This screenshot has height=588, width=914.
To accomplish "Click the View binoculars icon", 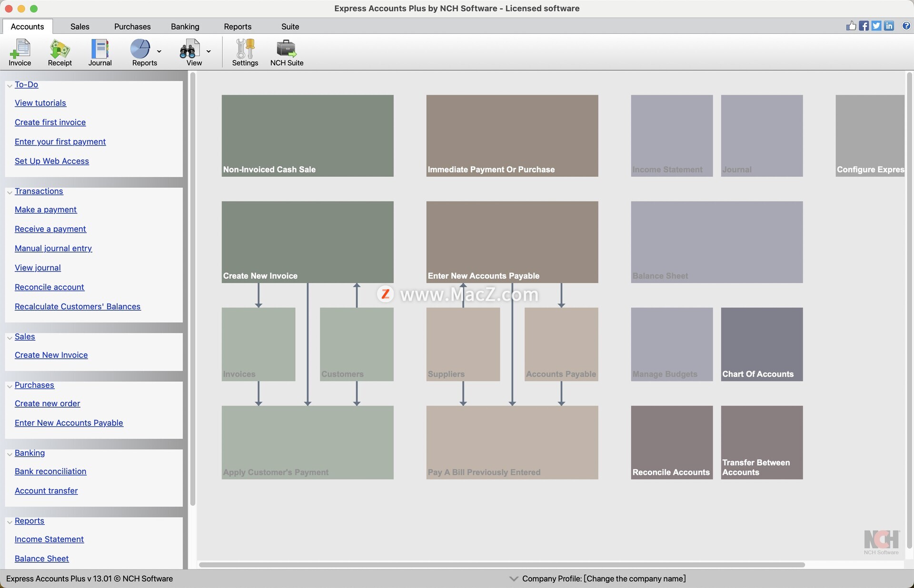I will [189, 49].
